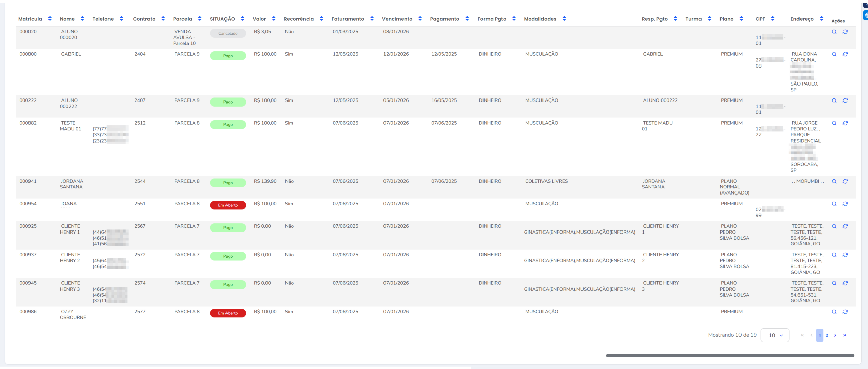This screenshot has height=369, width=868.
Task: Click refresh icon for OZZY OSBOURNE row
Action: (845, 312)
